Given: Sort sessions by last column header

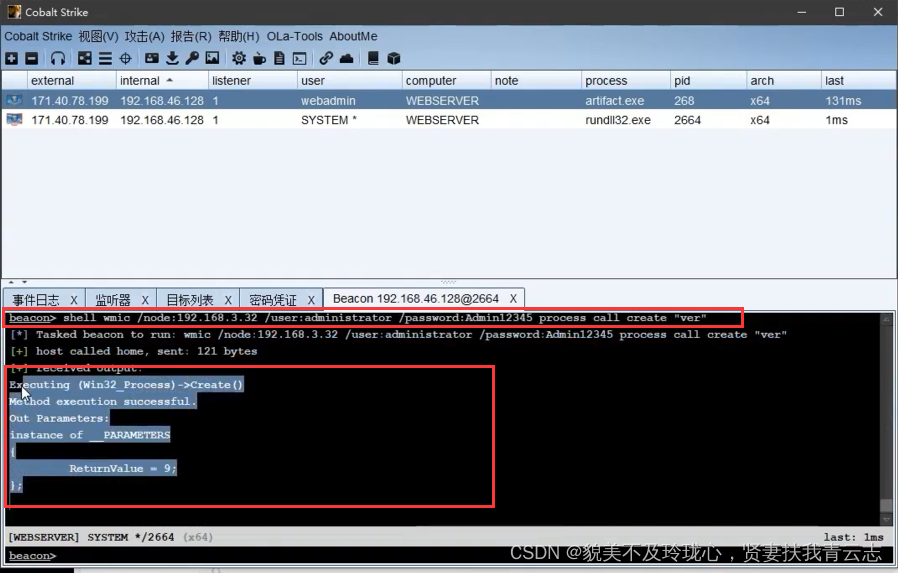Looking at the screenshot, I should coord(858,81).
